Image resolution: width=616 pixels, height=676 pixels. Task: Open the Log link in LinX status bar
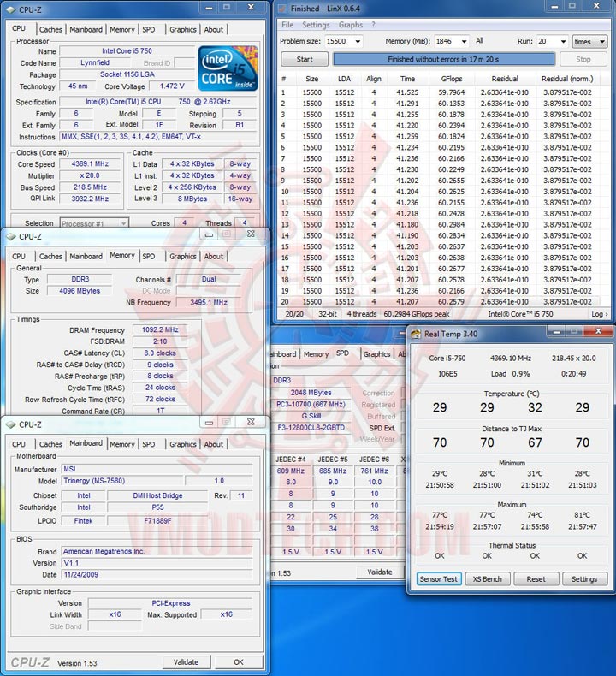click(x=599, y=314)
